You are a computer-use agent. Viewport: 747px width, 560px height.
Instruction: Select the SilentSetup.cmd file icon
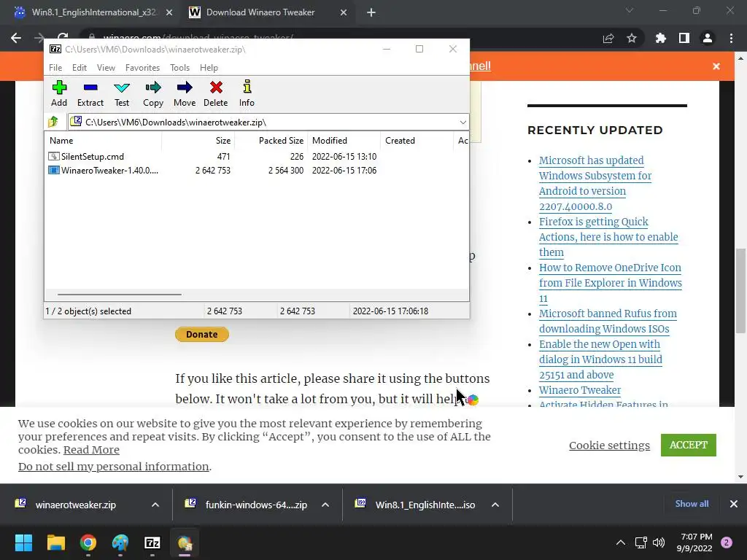click(x=54, y=156)
